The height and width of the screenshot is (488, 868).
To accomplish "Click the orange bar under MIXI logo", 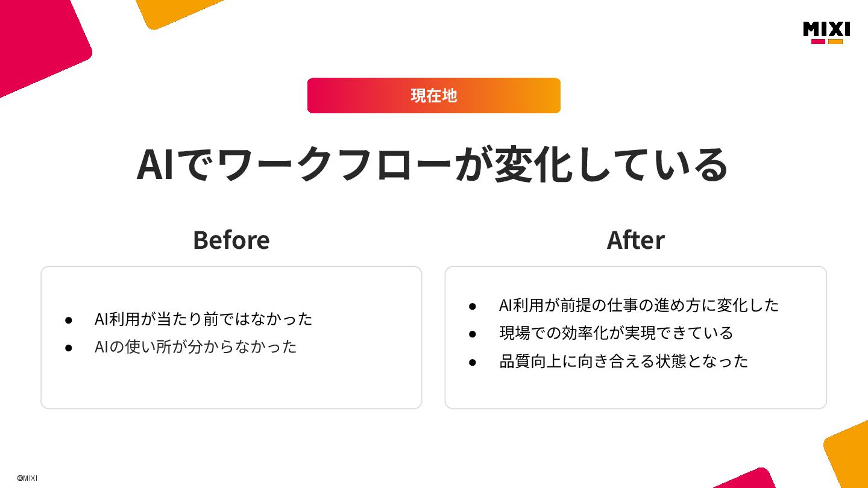I will [835, 42].
